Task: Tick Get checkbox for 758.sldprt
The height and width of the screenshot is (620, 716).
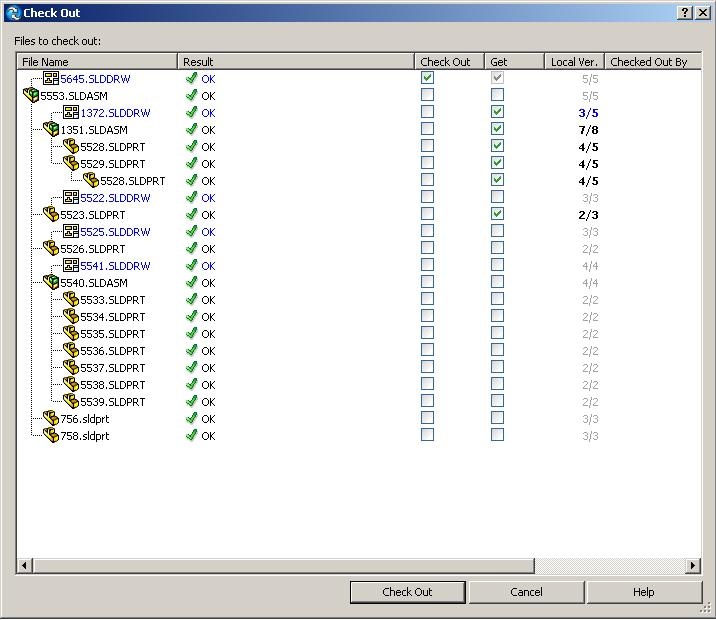Action: [x=497, y=435]
